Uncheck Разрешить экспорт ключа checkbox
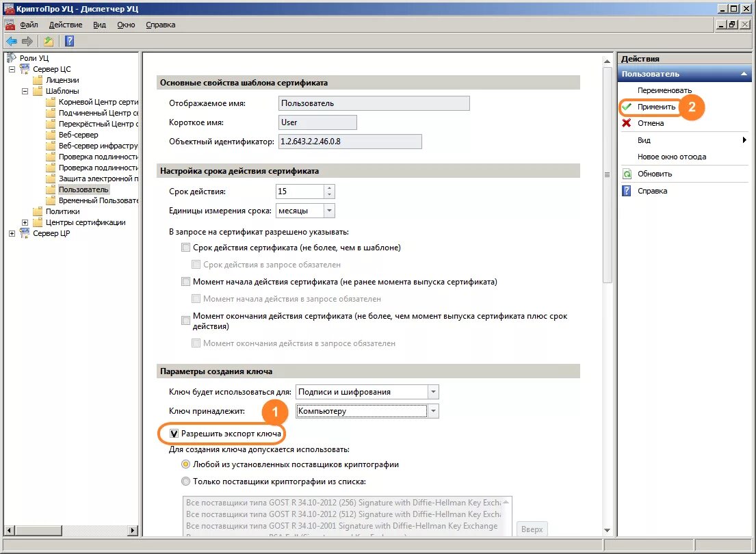Viewport: 756px width, 554px height. pyautogui.click(x=174, y=434)
